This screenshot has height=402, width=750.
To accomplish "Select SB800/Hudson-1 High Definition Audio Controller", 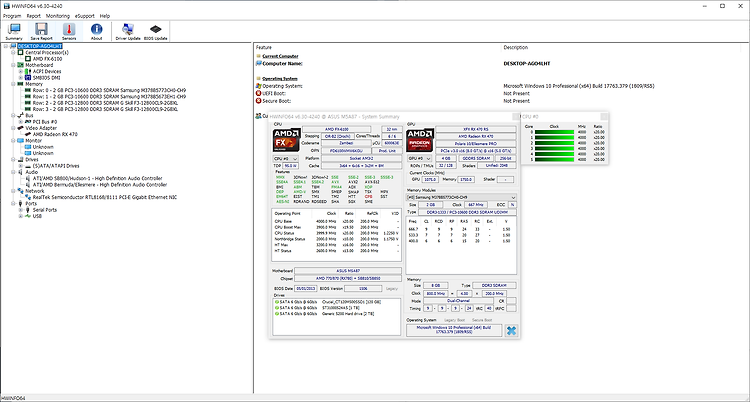I will 97,178.
